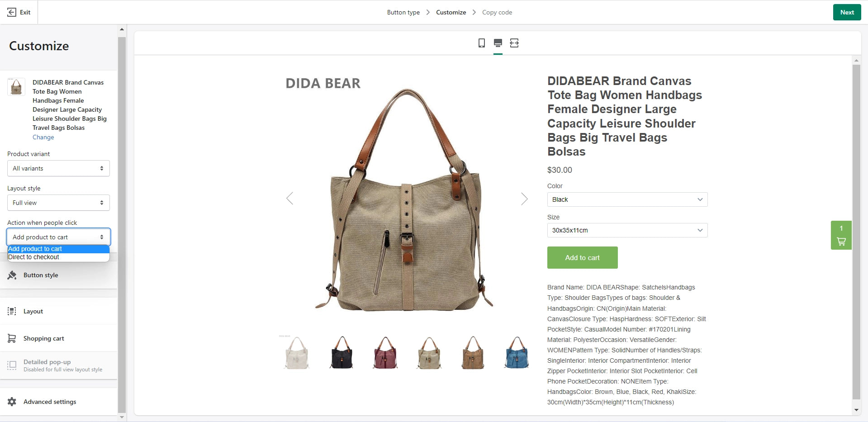The height and width of the screenshot is (422, 868).
Task: Click Change product link
Action: click(x=43, y=137)
